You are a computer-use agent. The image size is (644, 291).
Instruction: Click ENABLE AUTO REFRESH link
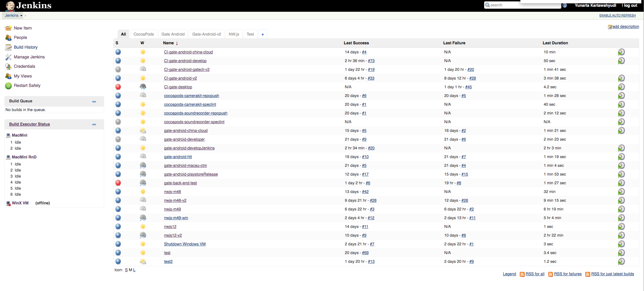[x=617, y=15]
